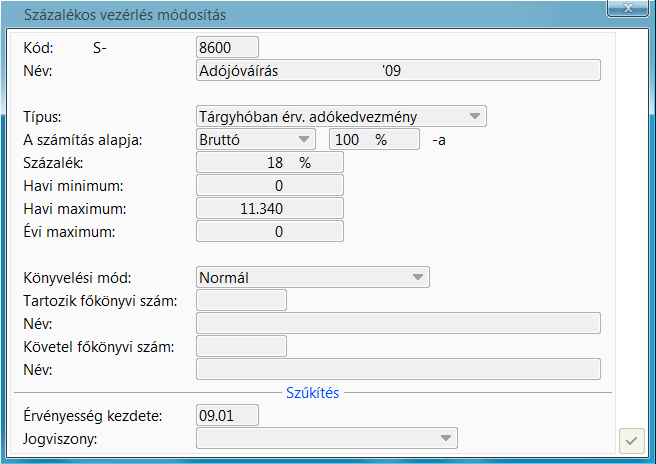Screen dimensions: 656x464
Task: Click the Szűkítés section header
Action: click(314, 392)
